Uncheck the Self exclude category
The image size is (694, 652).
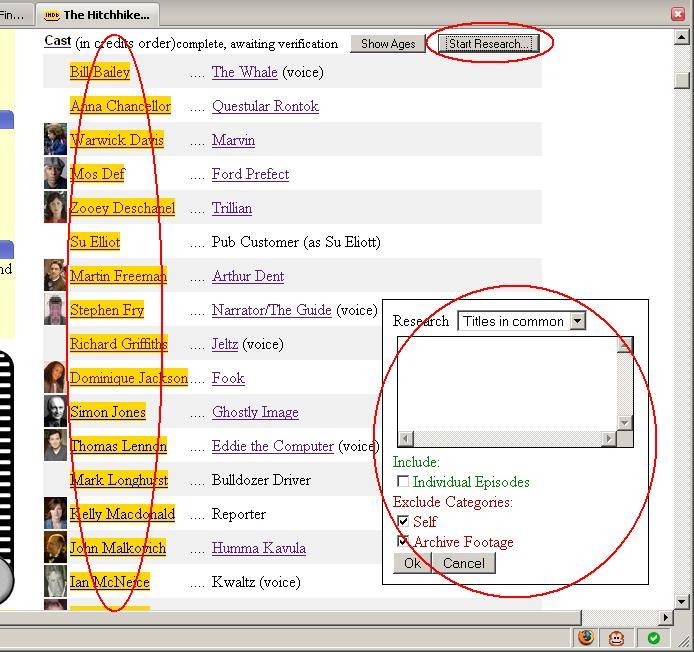(403, 521)
